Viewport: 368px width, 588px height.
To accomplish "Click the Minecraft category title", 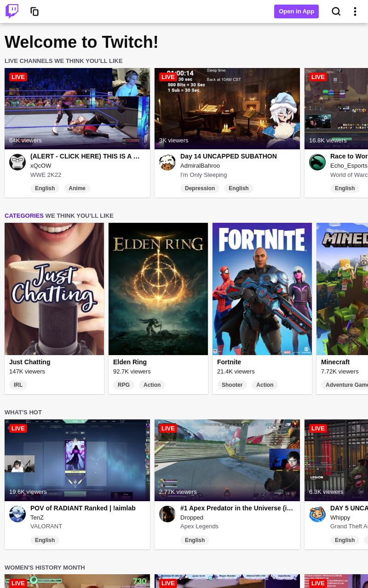I will click(335, 362).
